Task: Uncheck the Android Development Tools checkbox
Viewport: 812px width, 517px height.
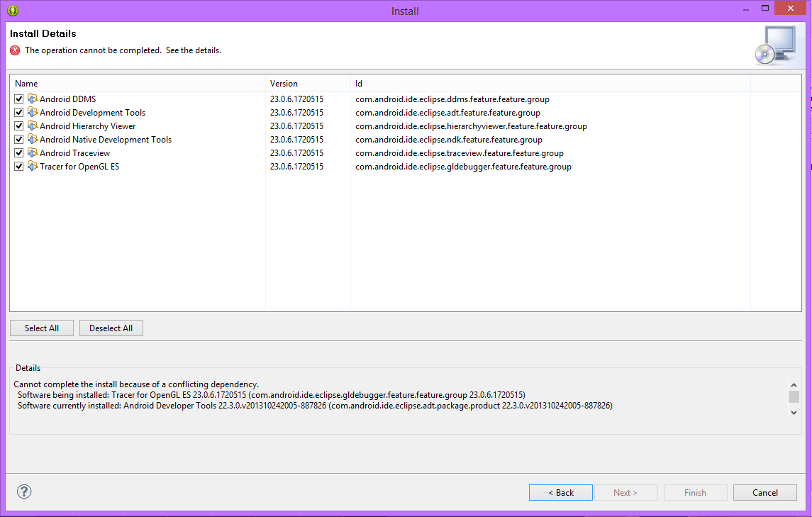Action: click(18, 113)
